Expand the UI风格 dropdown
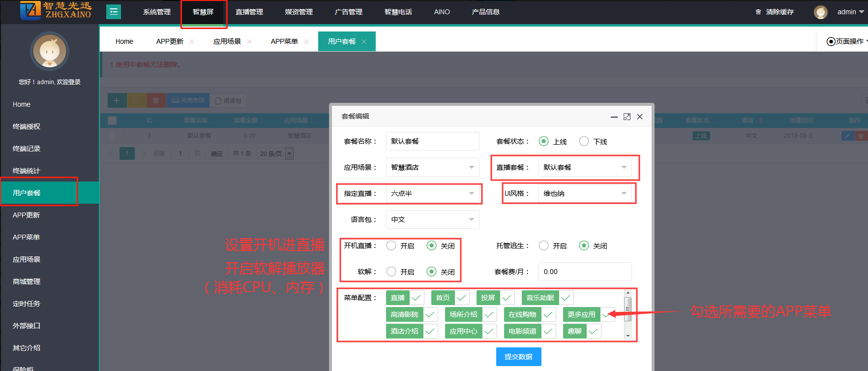868x371 pixels. (585, 193)
